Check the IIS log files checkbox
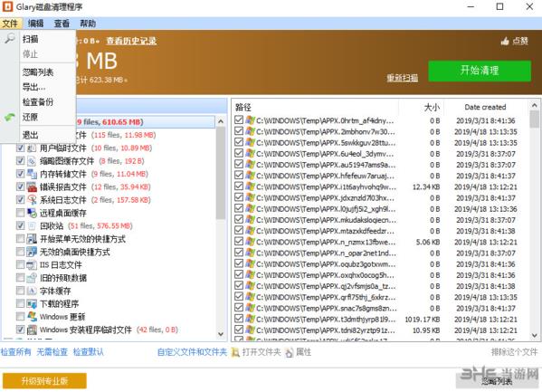 pos(20,265)
